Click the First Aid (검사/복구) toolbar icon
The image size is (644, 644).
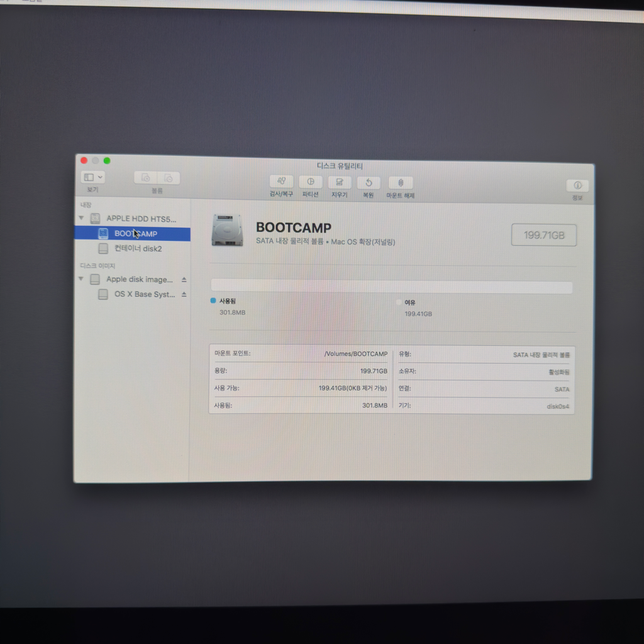coord(282,183)
